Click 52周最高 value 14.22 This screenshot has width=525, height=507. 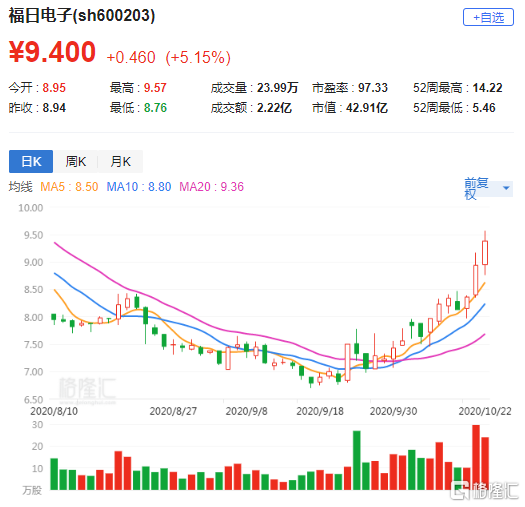(487, 88)
